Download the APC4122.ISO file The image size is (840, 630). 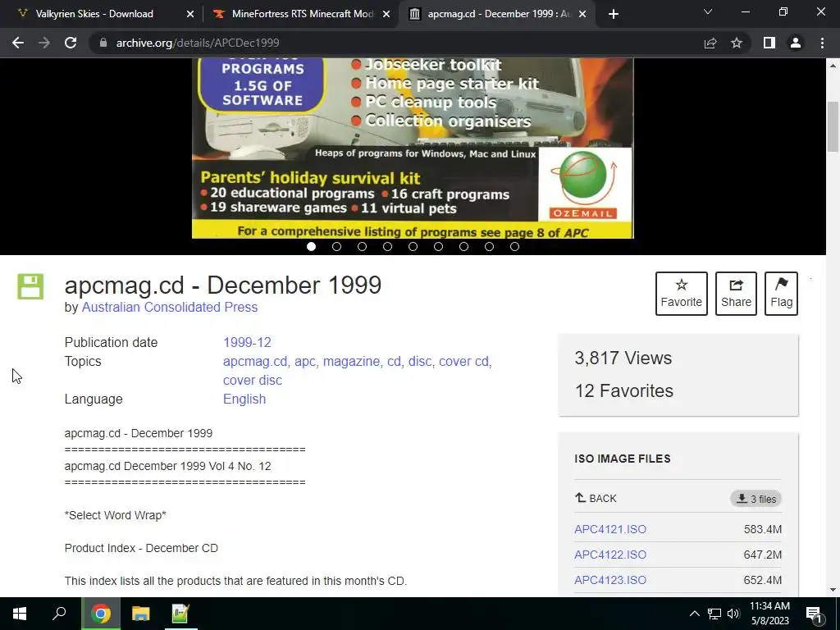click(610, 555)
